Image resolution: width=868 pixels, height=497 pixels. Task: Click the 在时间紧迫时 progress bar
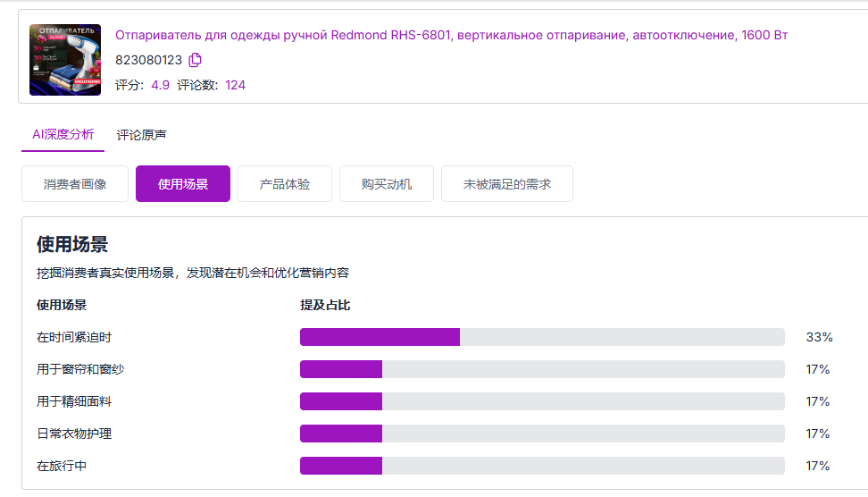[x=542, y=337]
